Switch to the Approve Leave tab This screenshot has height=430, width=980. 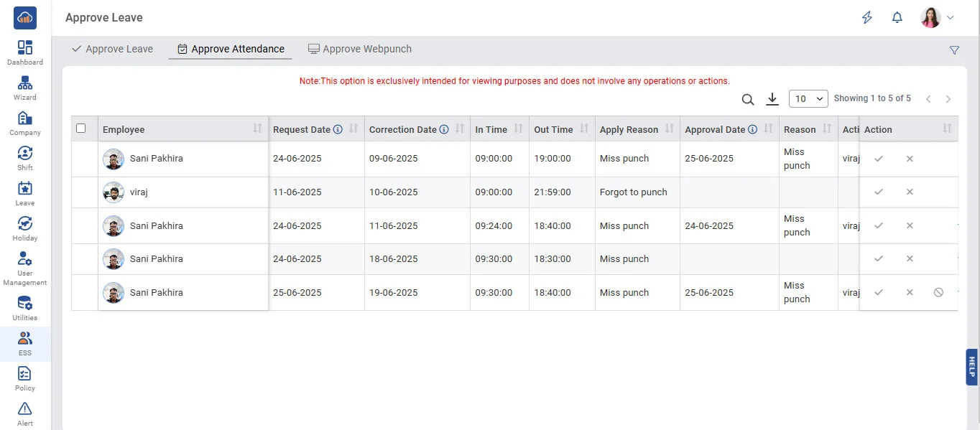pos(113,49)
